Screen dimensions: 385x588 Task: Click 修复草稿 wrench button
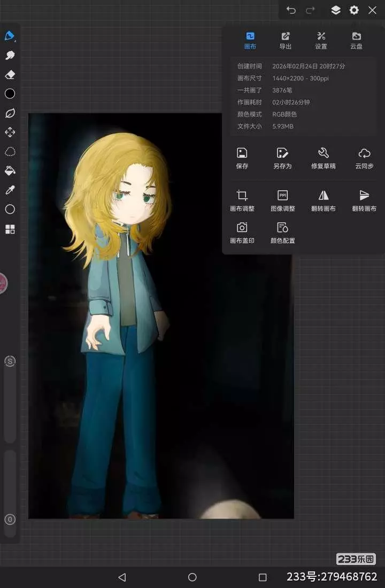[x=324, y=158]
